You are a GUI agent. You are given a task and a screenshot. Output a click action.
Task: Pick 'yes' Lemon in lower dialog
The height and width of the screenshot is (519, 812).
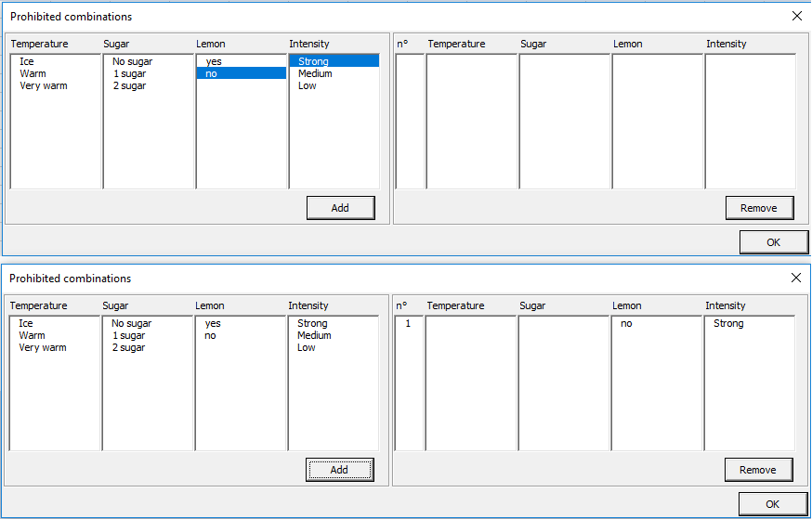coord(213,324)
